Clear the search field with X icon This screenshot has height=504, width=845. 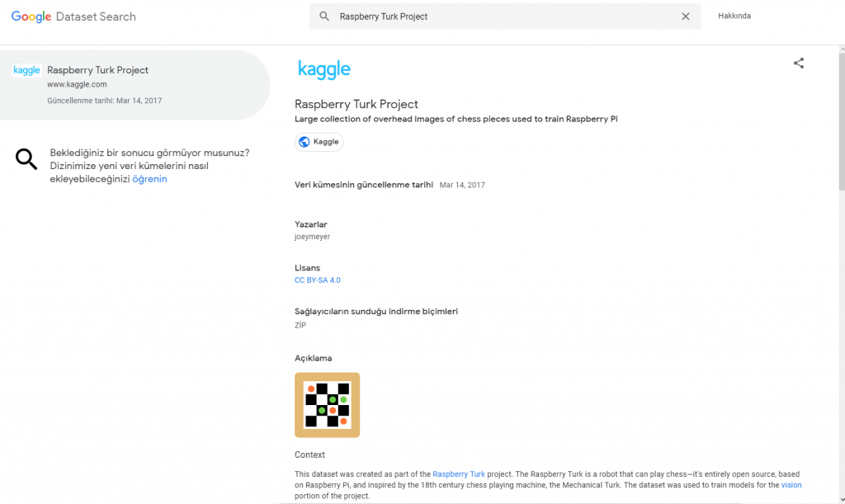click(x=686, y=16)
